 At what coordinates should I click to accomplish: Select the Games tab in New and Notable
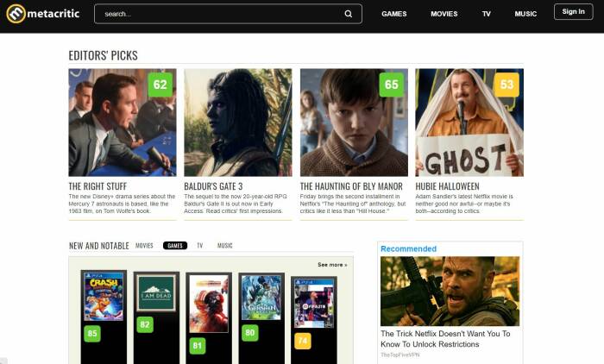tap(175, 245)
